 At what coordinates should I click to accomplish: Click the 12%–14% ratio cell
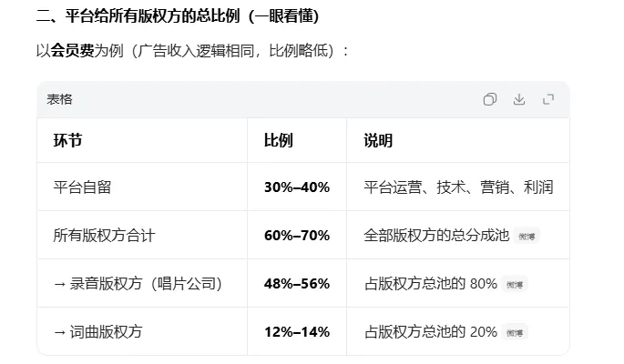tap(297, 332)
